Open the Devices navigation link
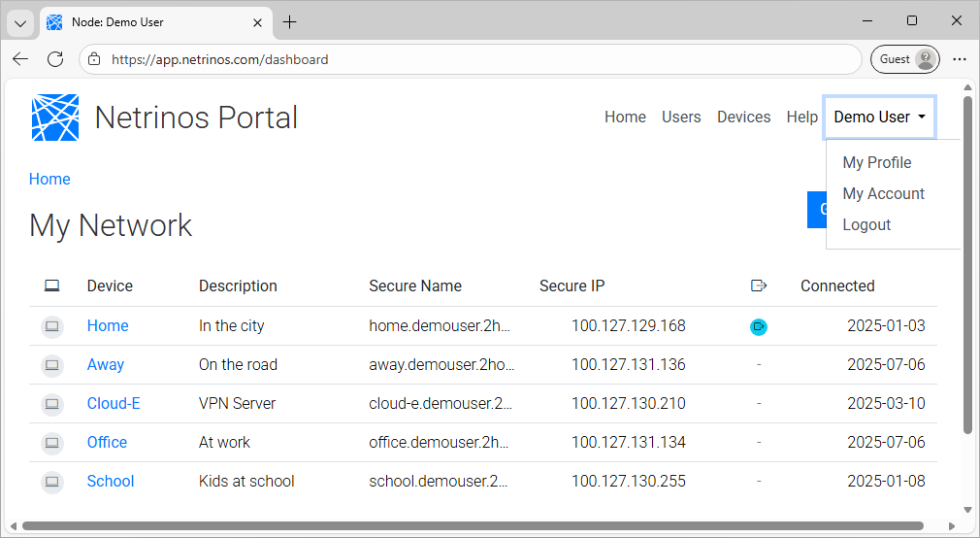 (743, 118)
